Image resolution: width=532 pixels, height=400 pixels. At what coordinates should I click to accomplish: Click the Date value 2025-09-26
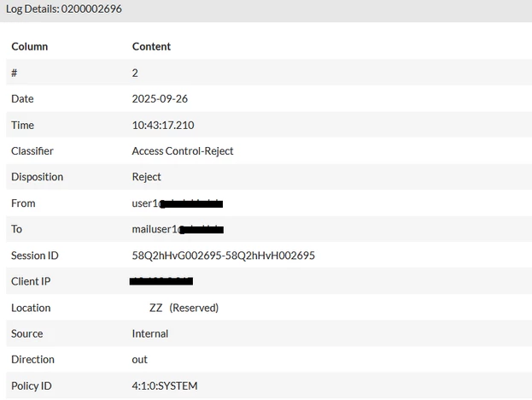click(x=160, y=99)
